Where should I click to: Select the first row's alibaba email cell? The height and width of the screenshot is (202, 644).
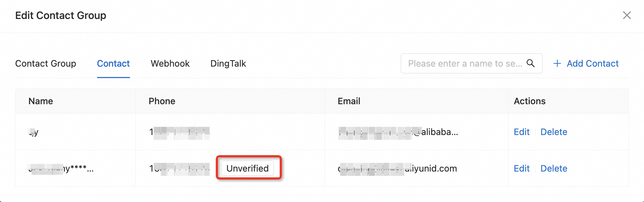(398, 132)
